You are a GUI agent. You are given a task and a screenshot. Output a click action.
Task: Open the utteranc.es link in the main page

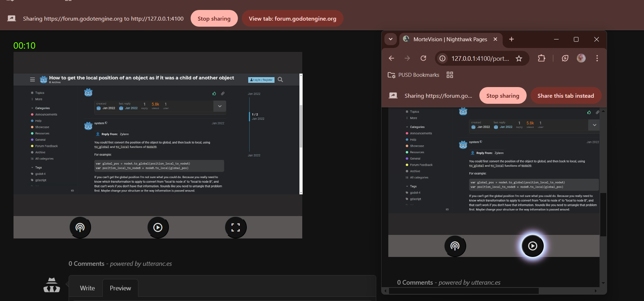point(157,264)
